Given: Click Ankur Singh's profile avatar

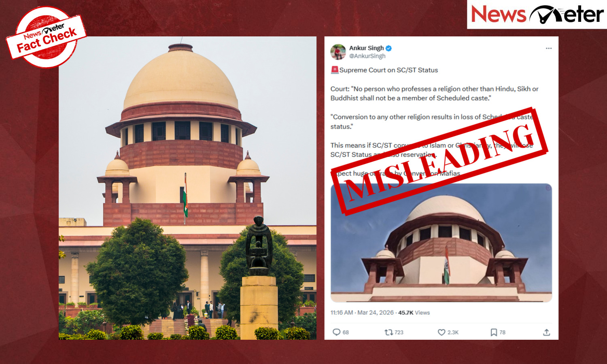Looking at the screenshot, I should [x=338, y=52].
